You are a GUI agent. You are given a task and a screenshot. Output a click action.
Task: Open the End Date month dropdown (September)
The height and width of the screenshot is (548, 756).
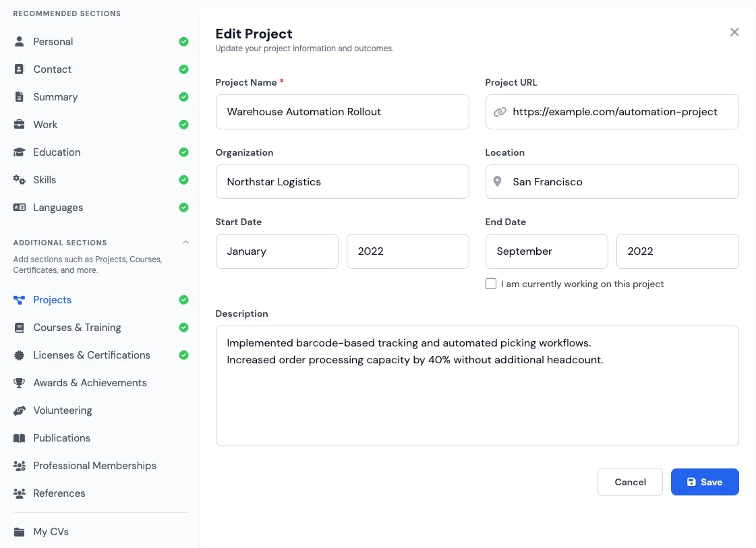click(x=546, y=251)
